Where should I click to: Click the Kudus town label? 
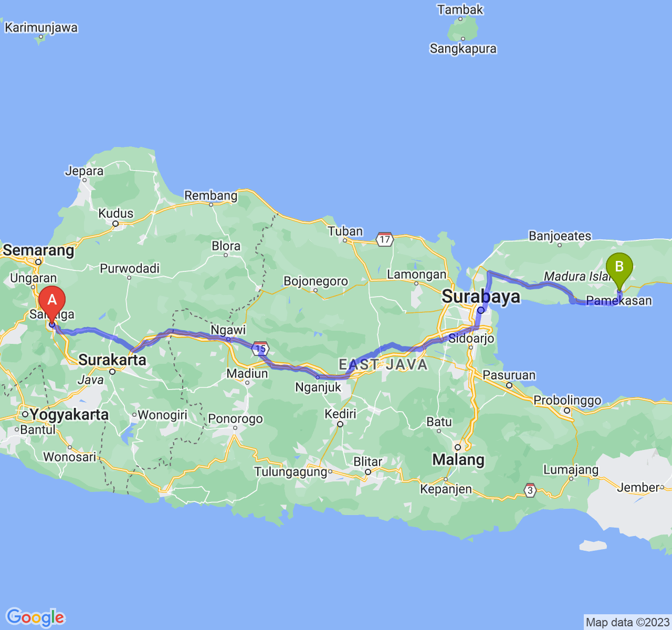click(x=116, y=213)
